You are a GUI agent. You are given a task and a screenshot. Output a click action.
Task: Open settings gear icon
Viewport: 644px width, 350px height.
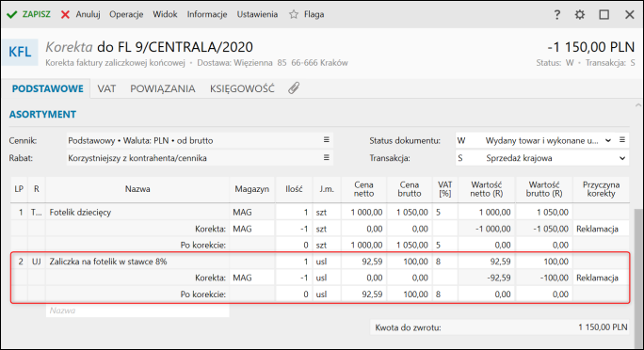pos(580,15)
